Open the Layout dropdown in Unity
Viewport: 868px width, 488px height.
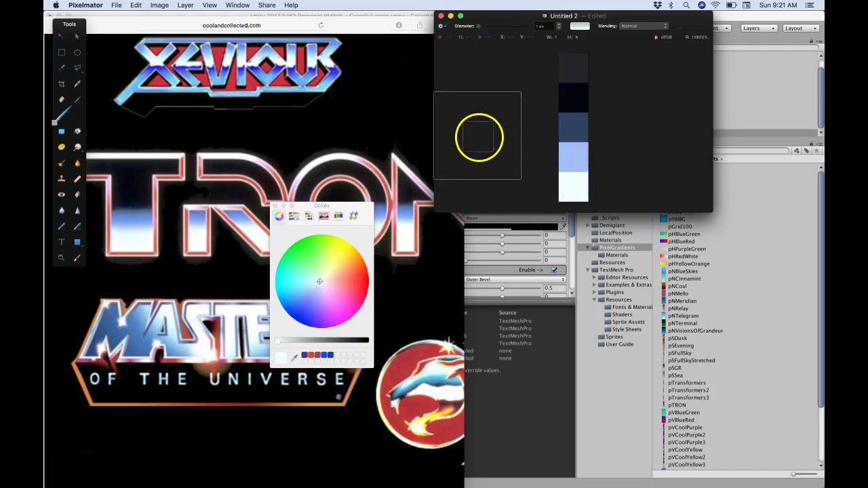point(801,28)
